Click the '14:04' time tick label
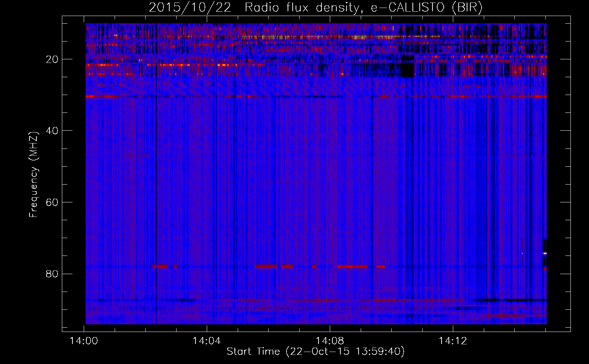Image resolution: width=589 pixels, height=364 pixels. point(207,341)
